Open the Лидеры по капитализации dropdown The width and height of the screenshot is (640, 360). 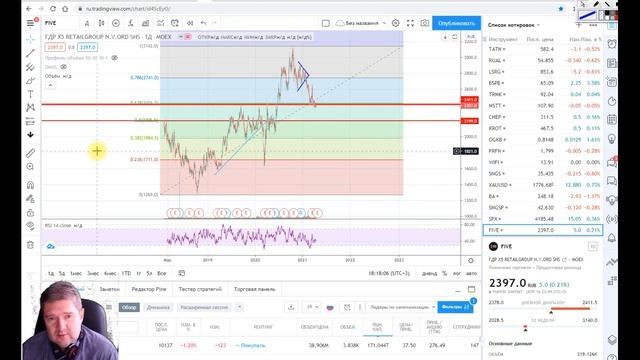(402, 307)
